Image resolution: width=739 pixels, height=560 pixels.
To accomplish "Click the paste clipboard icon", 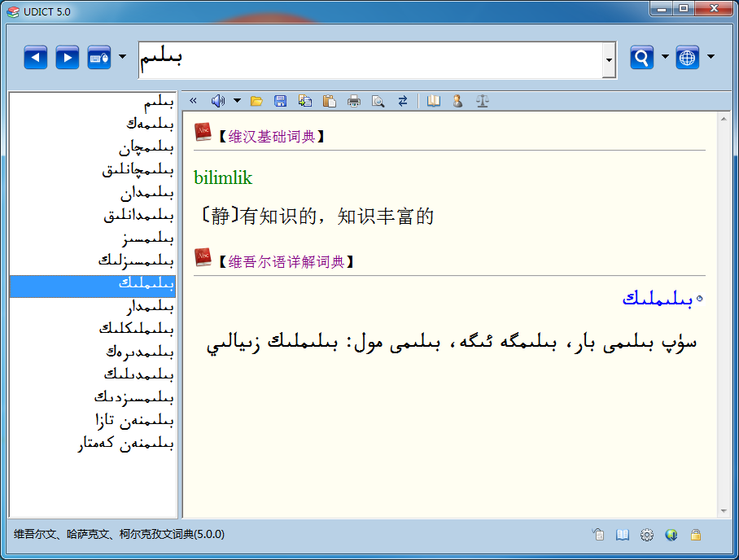I will (x=330, y=101).
